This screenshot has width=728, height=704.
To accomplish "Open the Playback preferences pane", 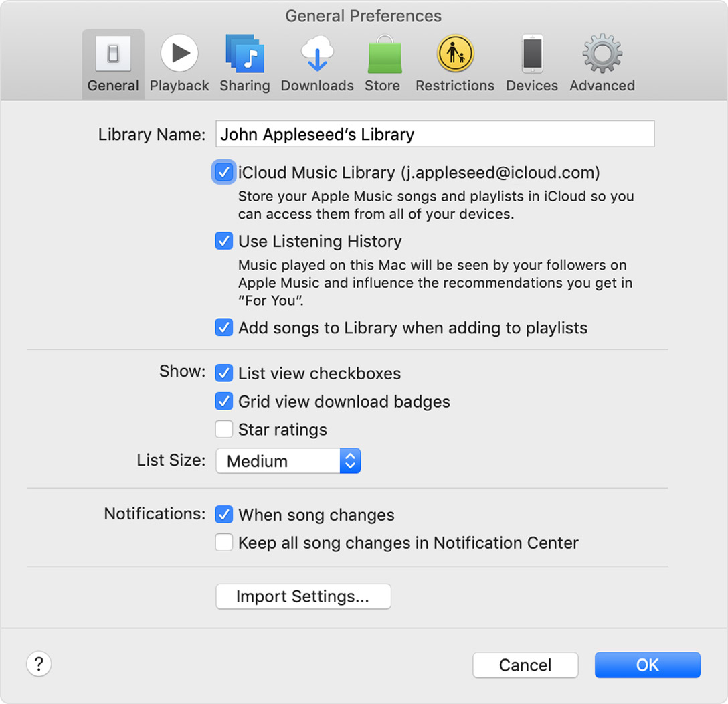I will 179,62.
